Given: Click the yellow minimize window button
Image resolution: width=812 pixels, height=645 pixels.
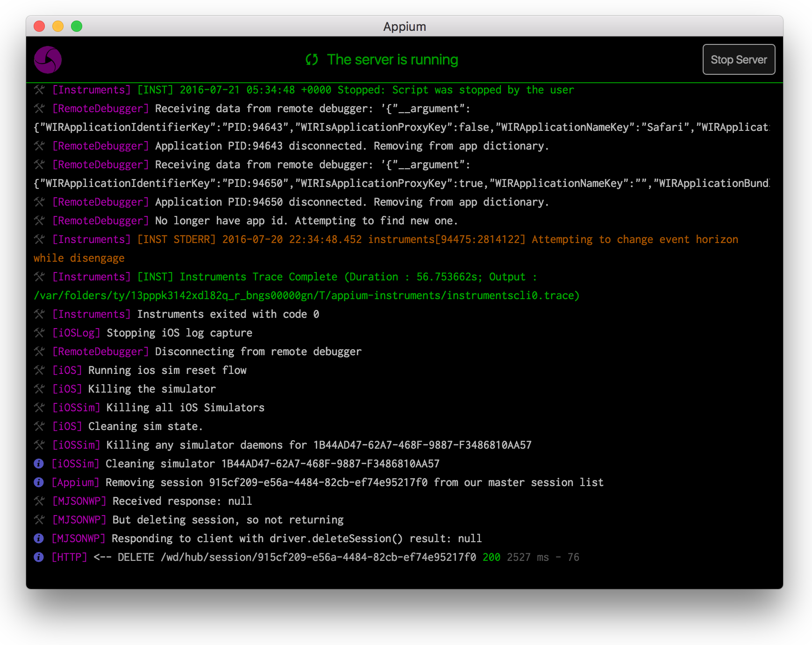Looking at the screenshot, I should tap(58, 26).
